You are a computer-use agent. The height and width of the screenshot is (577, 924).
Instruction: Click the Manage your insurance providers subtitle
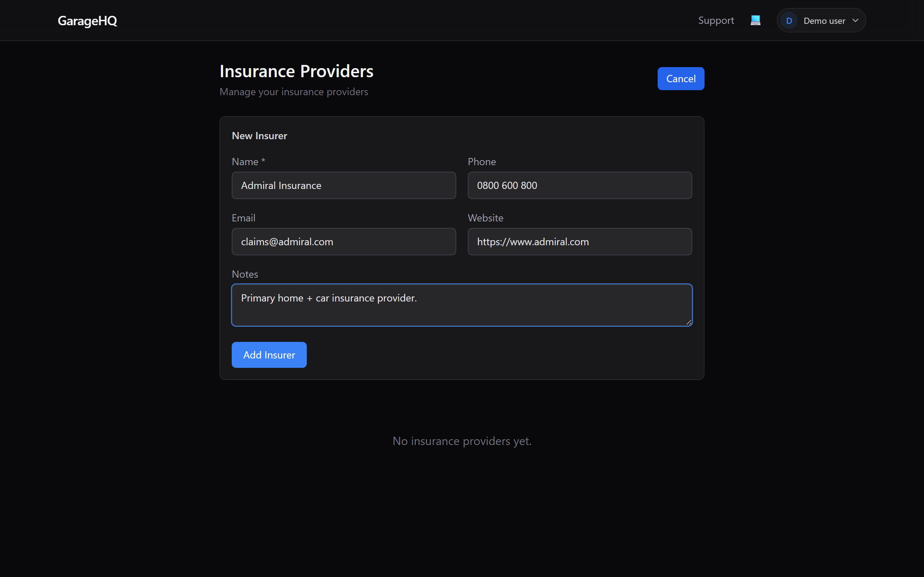tap(293, 92)
